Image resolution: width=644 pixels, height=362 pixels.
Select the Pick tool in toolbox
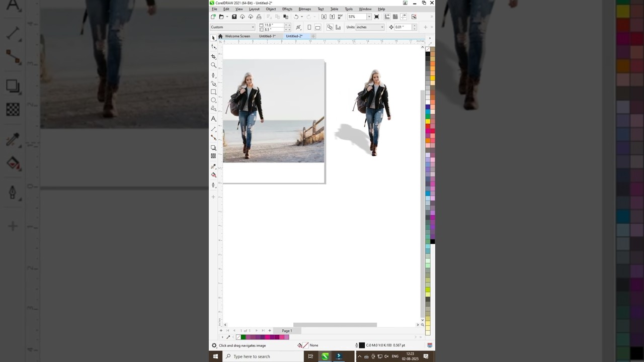(213, 38)
